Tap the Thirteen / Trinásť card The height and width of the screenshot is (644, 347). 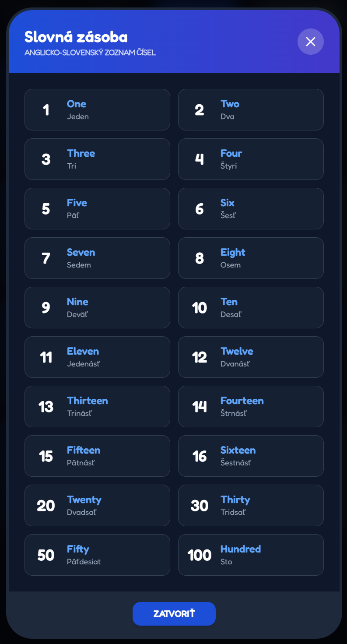point(97,407)
